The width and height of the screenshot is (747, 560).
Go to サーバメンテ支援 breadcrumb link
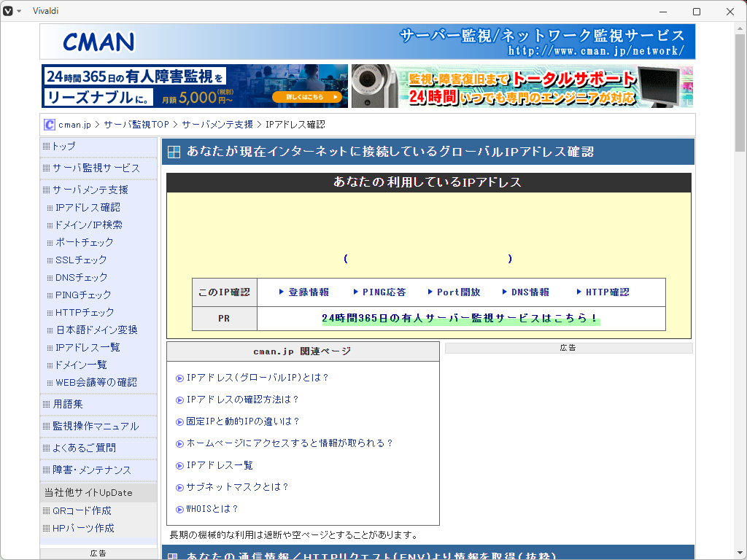click(217, 125)
